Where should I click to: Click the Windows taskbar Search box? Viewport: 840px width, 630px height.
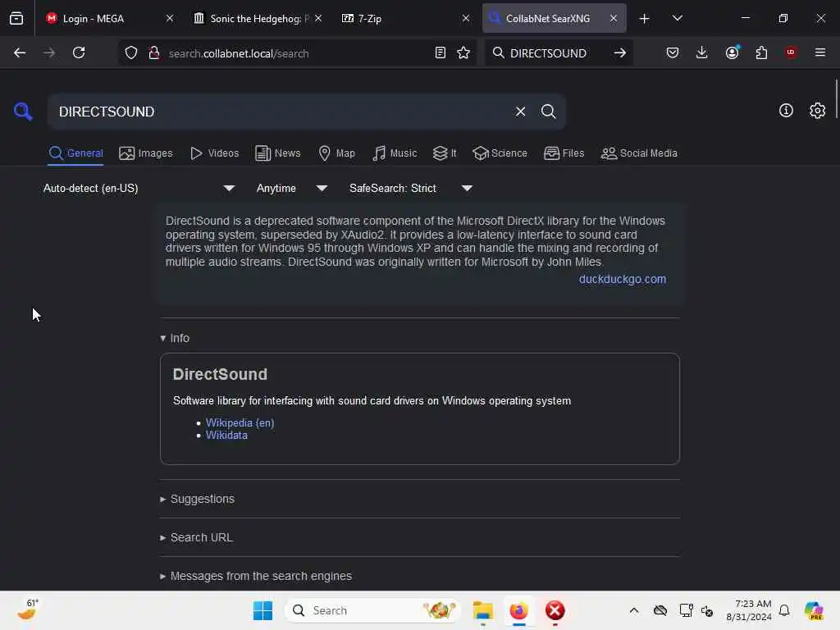[373, 610]
